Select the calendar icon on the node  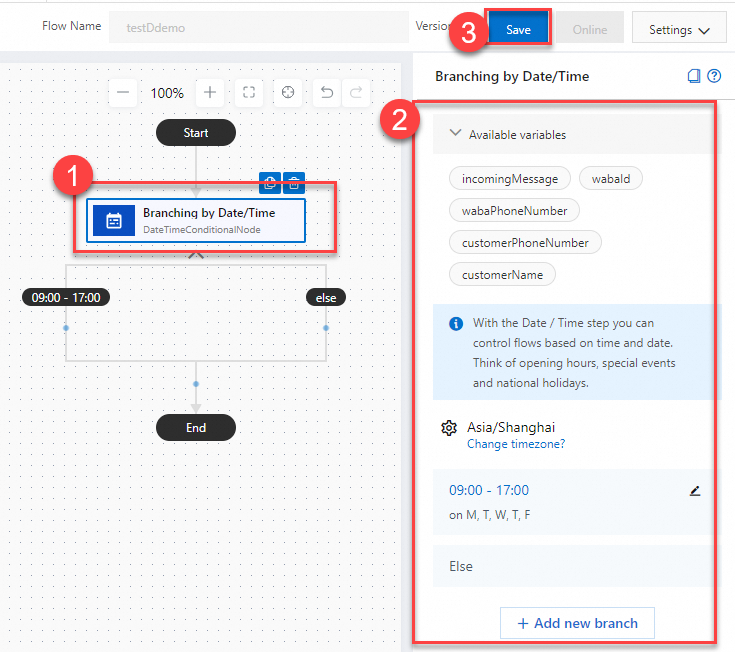click(114, 220)
